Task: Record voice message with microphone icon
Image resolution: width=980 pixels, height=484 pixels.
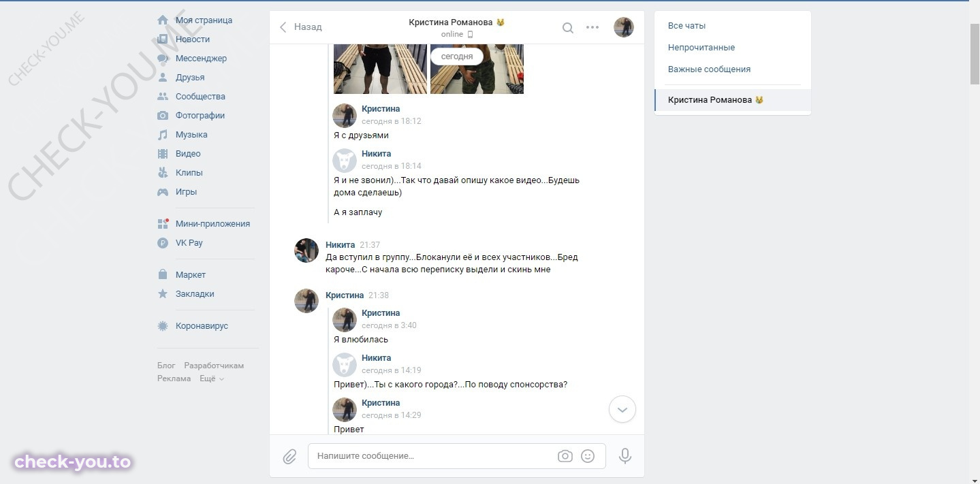Action: 625,456
